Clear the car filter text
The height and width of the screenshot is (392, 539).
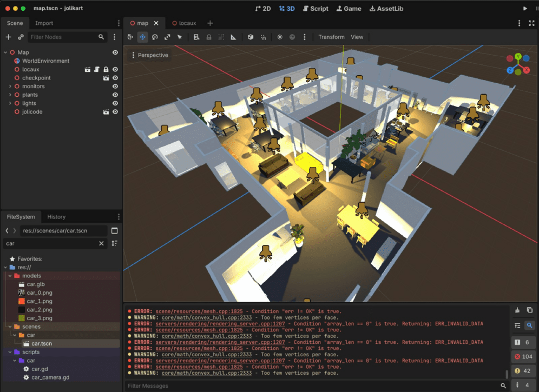(101, 243)
